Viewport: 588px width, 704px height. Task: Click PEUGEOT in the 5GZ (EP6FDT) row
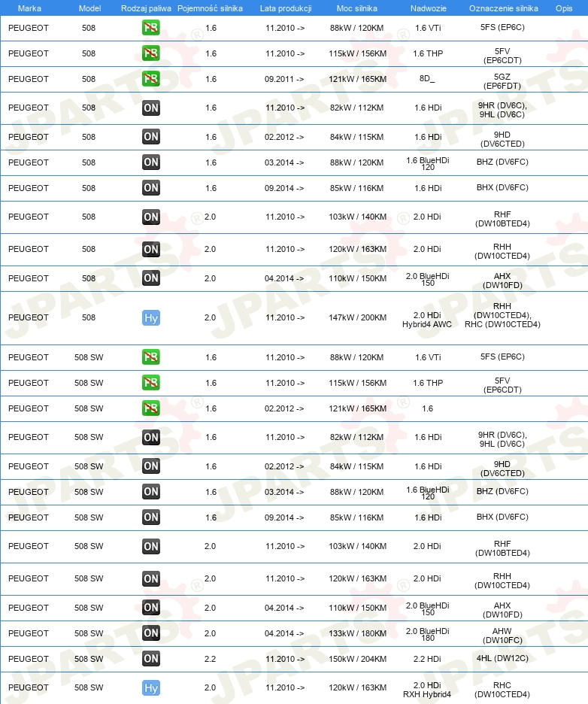tap(29, 79)
